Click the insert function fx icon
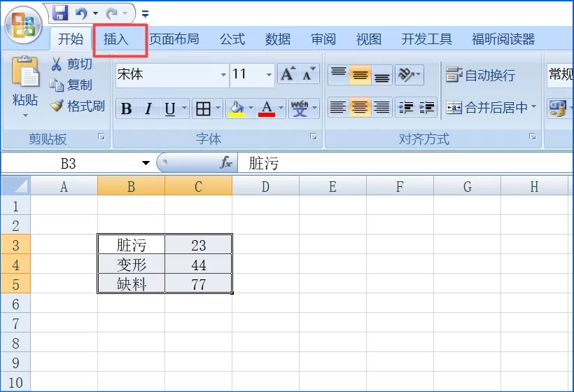This screenshot has height=392, width=574. click(x=226, y=162)
